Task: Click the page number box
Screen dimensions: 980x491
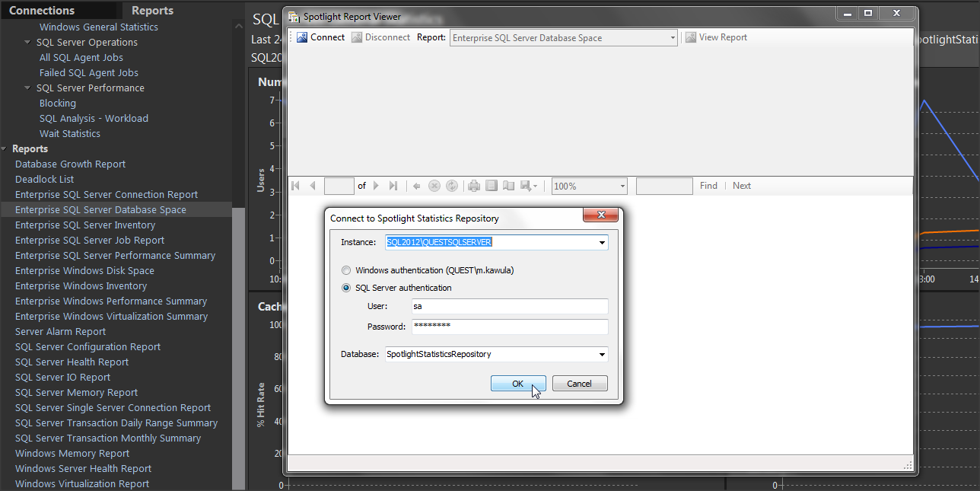Action: coord(339,186)
